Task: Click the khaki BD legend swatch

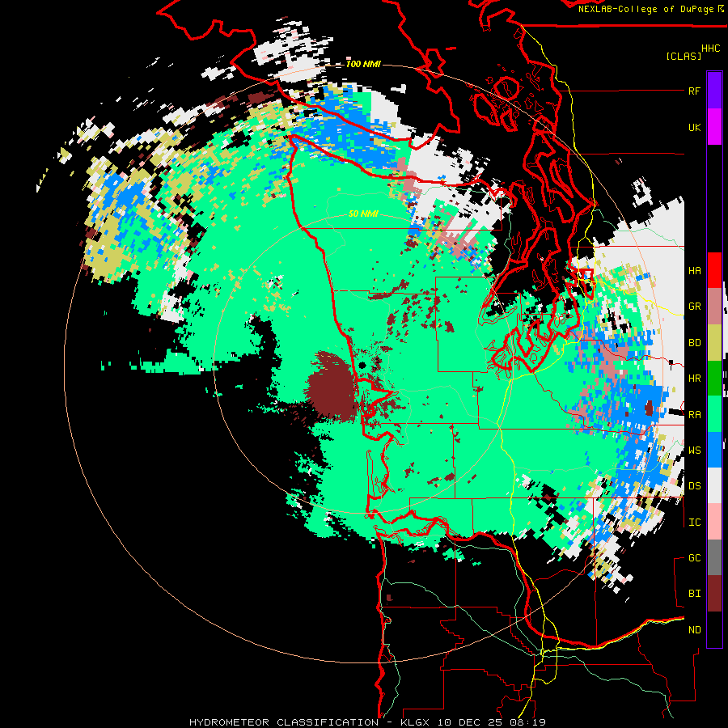Action: [x=714, y=342]
